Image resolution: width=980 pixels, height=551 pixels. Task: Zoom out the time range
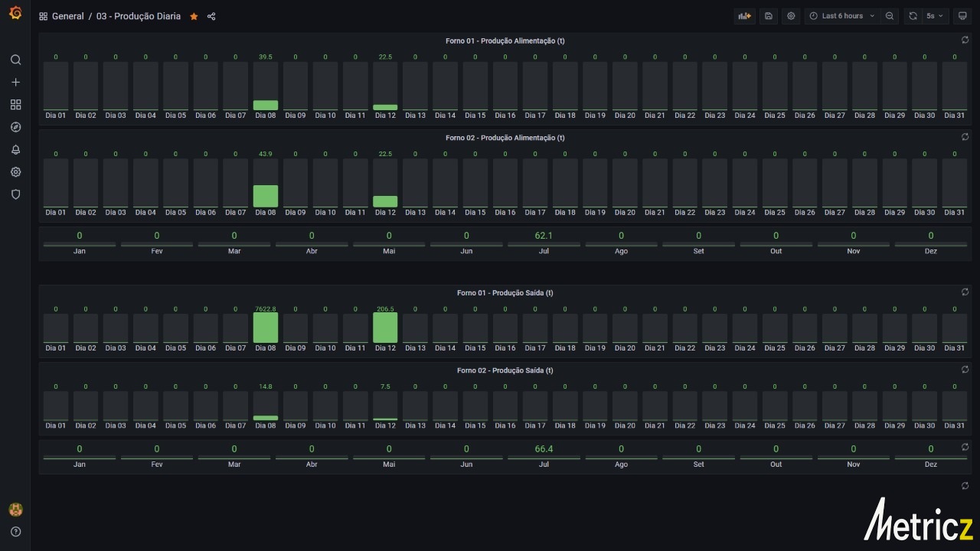pyautogui.click(x=889, y=16)
